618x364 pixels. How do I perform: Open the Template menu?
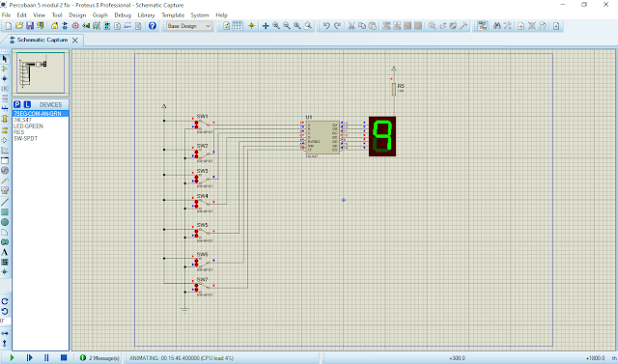click(x=173, y=15)
